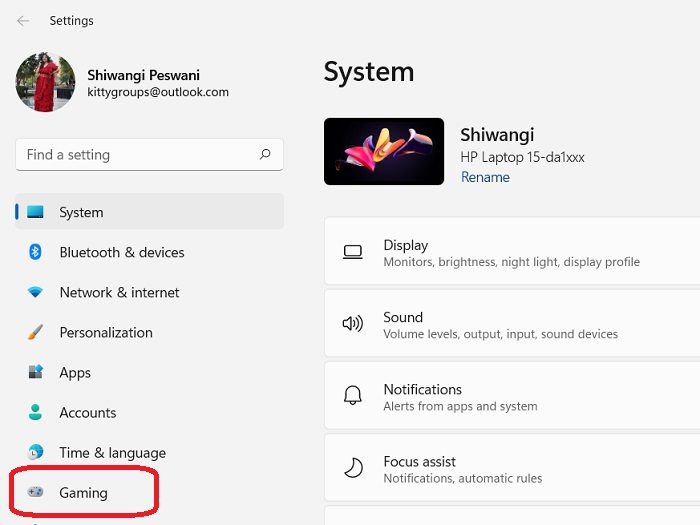The width and height of the screenshot is (700, 525).
Task: Select Gaming from the sidebar
Action: coord(150,493)
